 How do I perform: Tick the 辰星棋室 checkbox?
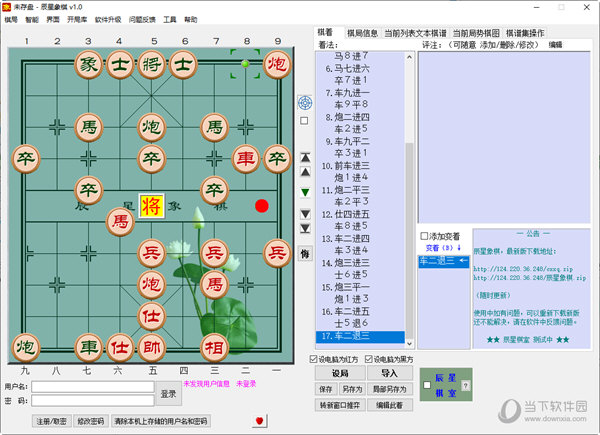427,385
